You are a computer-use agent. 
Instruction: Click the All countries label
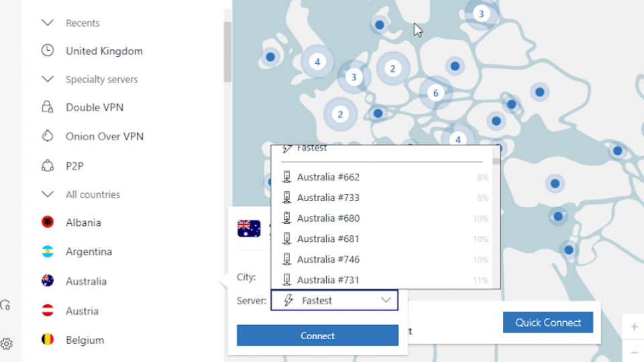click(93, 194)
